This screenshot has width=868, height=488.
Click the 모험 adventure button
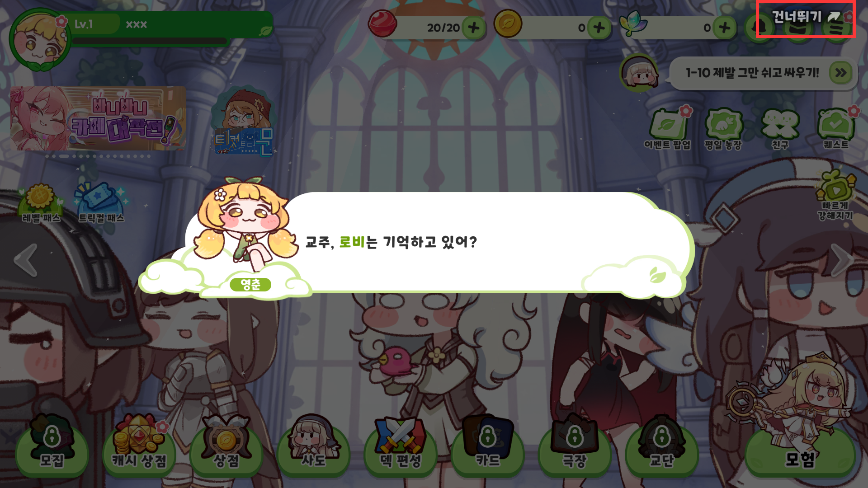pyautogui.click(x=800, y=452)
